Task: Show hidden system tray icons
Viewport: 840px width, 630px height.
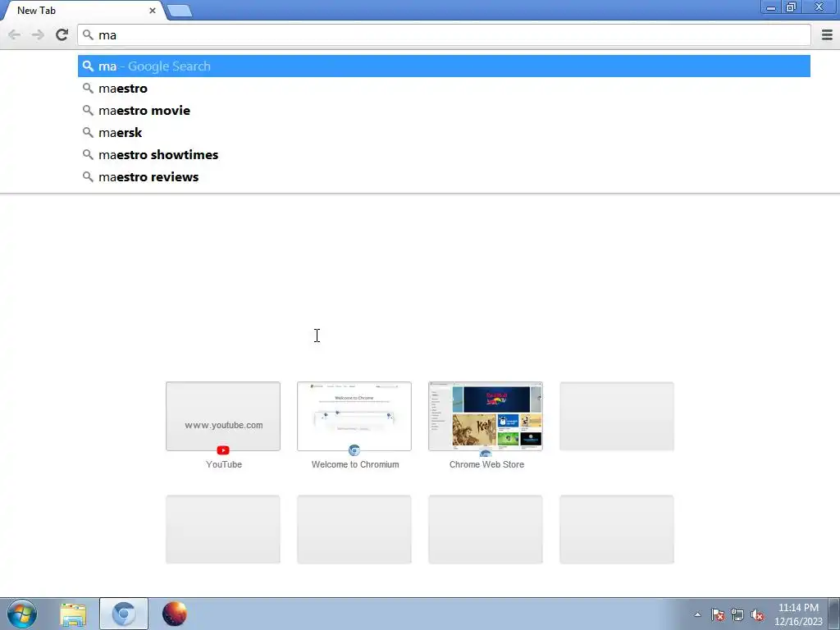Action: click(697, 614)
